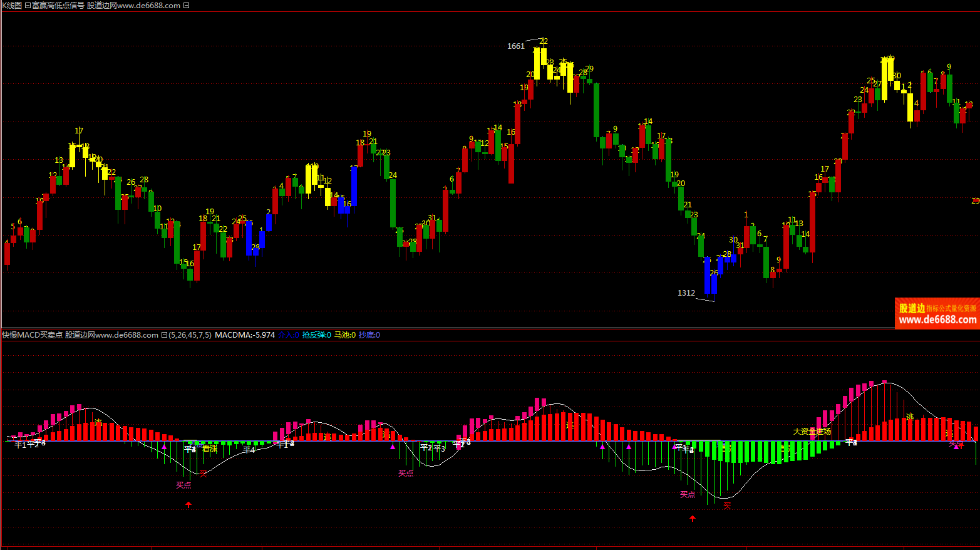The image size is (980, 550).
Task: Click the yellow 马池:0 indicator value
Action: point(344,335)
